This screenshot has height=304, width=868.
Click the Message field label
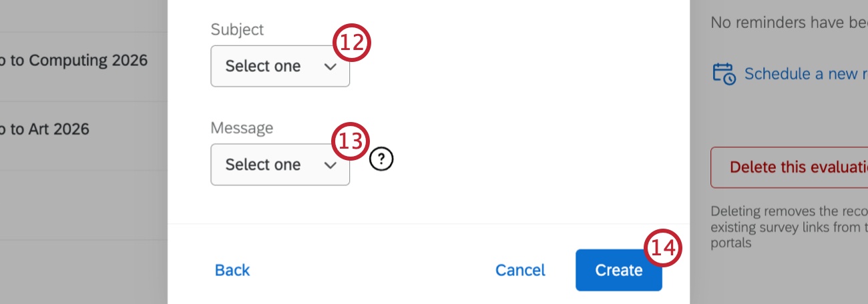coord(242,127)
